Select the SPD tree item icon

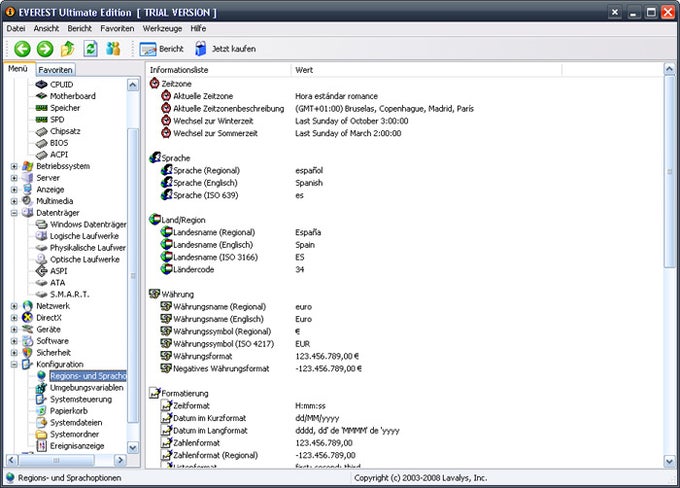(x=41, y=119)
